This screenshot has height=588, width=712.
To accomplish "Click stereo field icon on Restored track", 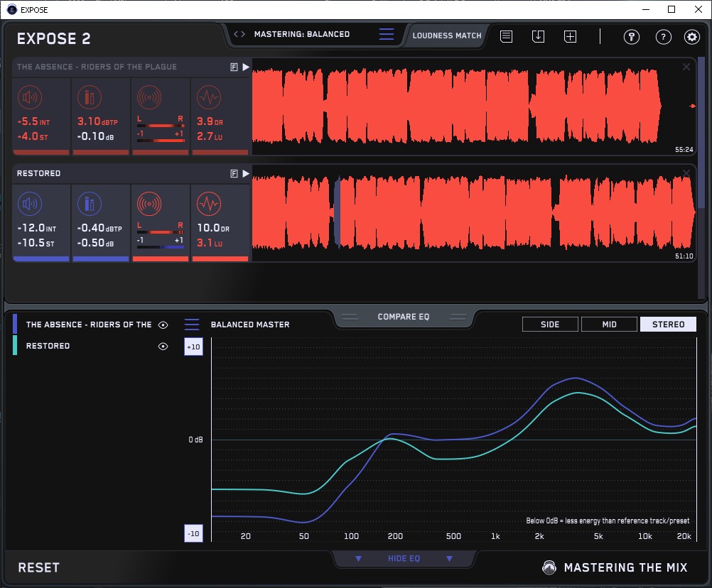I will click(149, 204).
